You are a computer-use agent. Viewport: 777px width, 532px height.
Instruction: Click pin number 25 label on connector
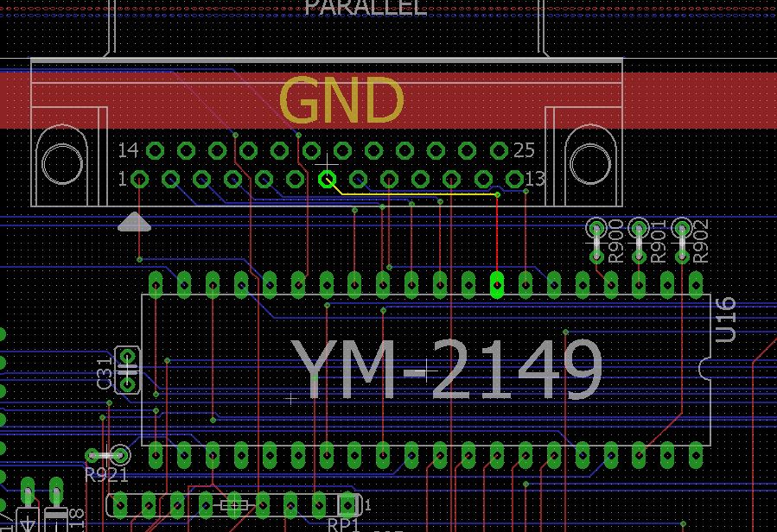pos(525,150)
